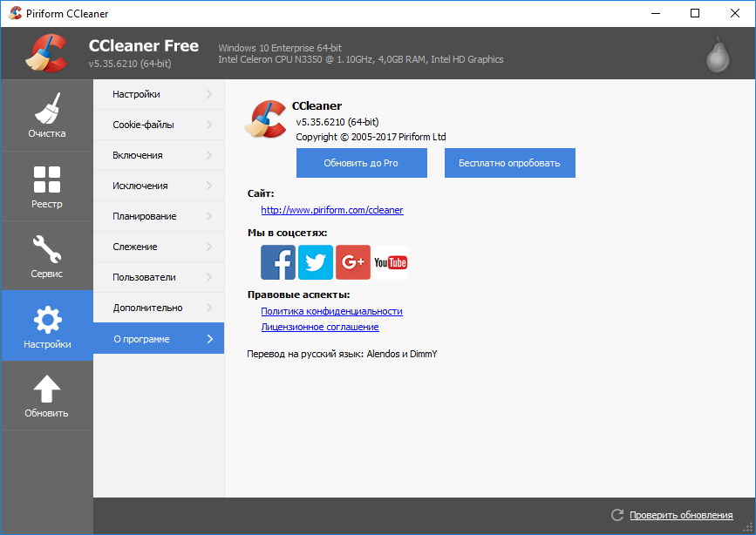
Task: Open the piriform.com/ccleaner website link
Action: [x=332, y=210]
